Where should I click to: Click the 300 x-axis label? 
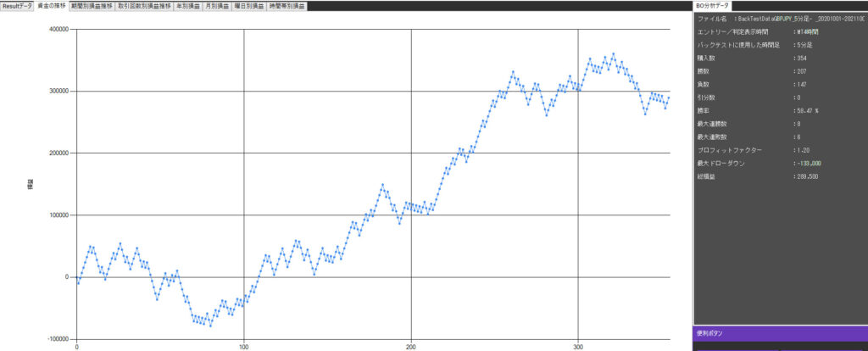578,348
